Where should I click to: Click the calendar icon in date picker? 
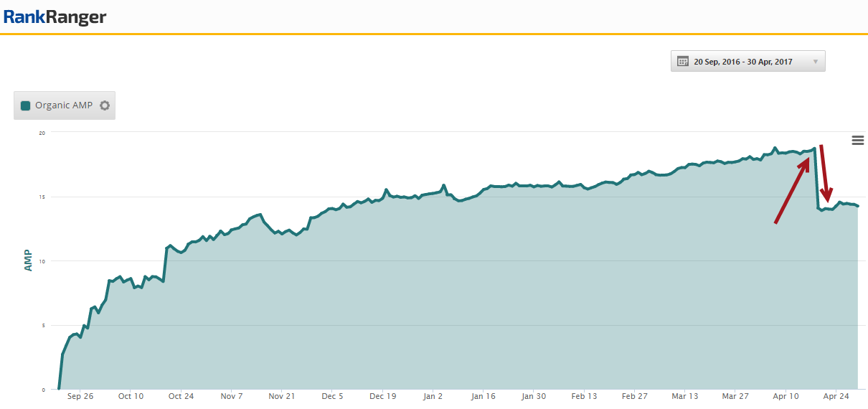(683, 62)
